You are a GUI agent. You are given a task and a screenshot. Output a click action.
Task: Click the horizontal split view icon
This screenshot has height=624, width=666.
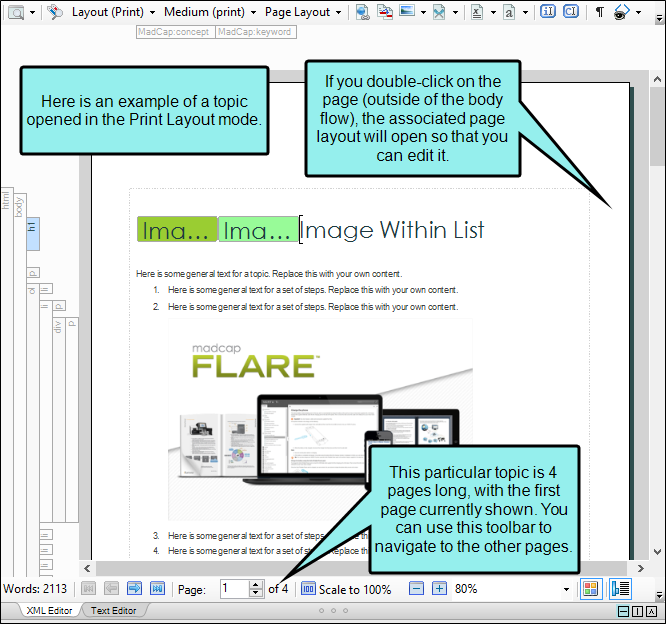tap(624, 611)
